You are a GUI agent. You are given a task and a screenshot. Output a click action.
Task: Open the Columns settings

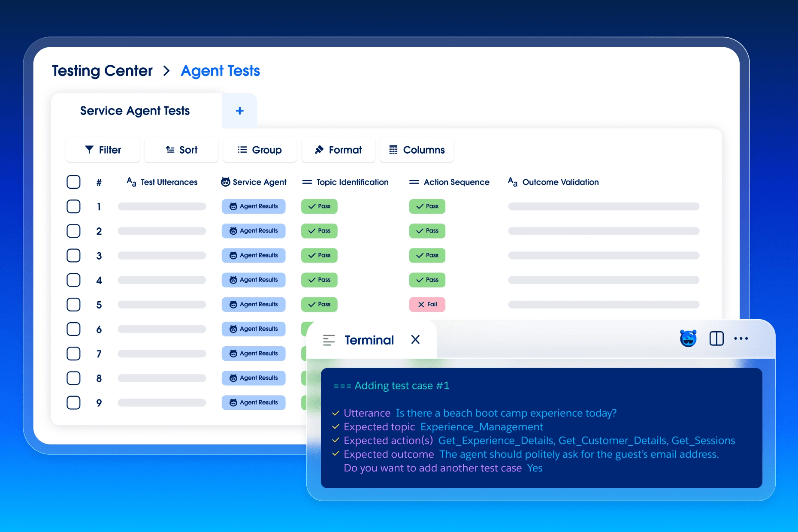click(x=417, y=150)
